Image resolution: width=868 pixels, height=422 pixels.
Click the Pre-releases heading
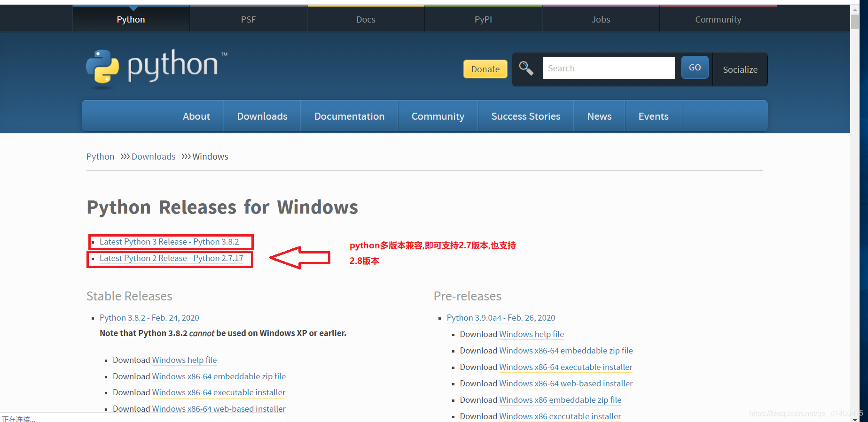coord(468,296)
